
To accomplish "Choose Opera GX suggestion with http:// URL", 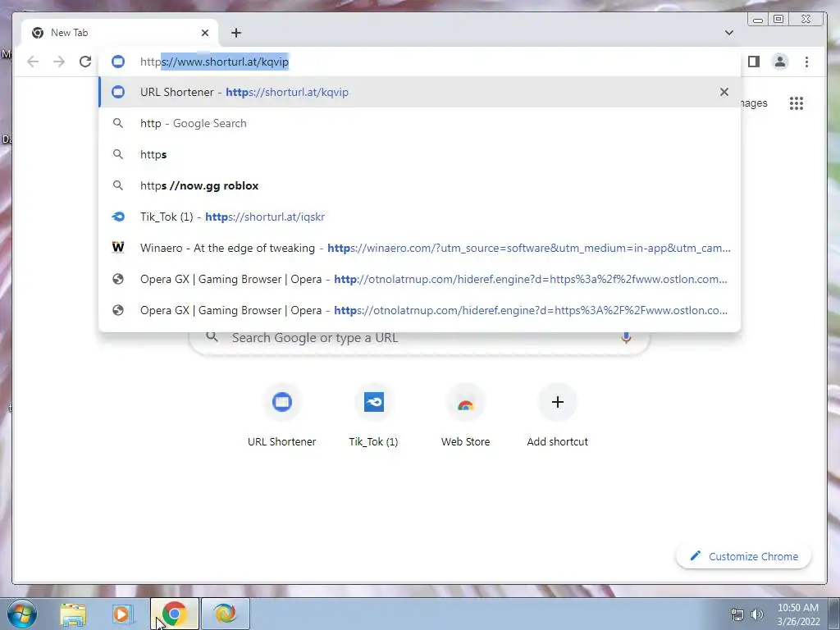I will 420,279.
